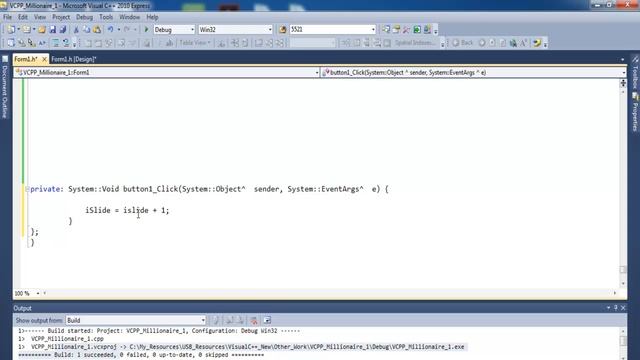Click the Uncomment Selected Lines icon
This screenshot has width=640, height=360.
[66, 43]
